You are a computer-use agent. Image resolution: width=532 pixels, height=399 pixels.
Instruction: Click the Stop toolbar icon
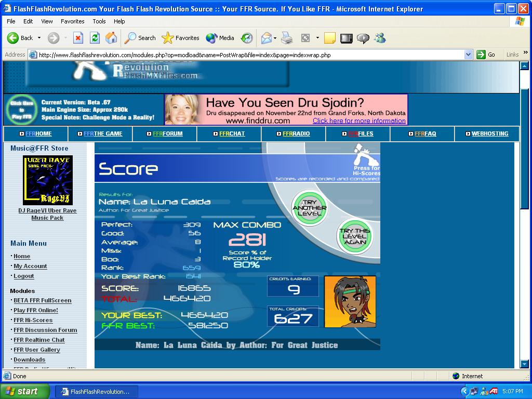[x=78, y=38]
